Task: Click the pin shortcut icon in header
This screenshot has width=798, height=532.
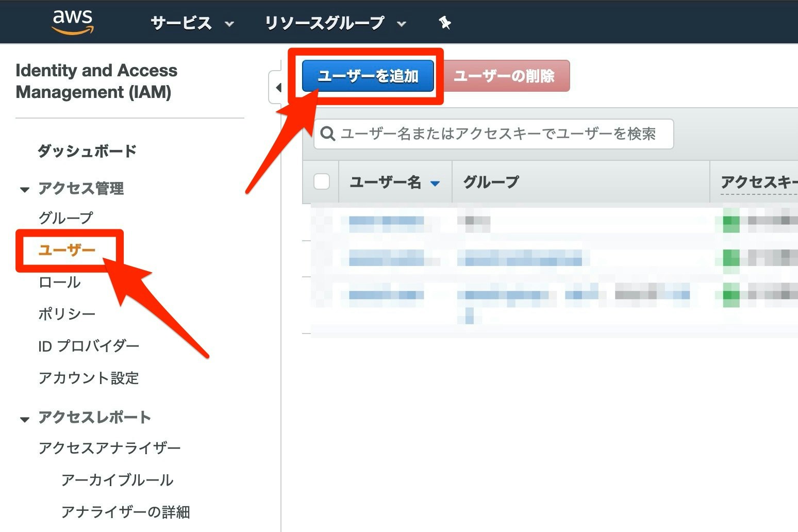Action: point(445,23)
